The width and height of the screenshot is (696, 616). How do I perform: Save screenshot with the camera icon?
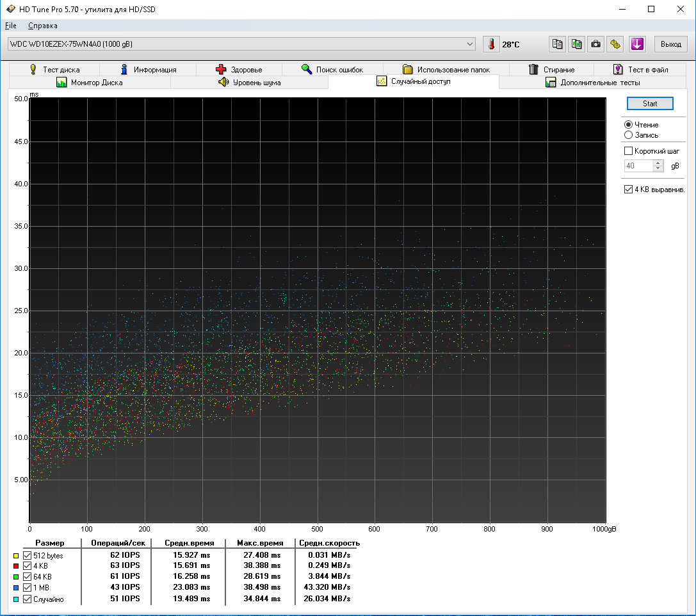pos(595,44)
